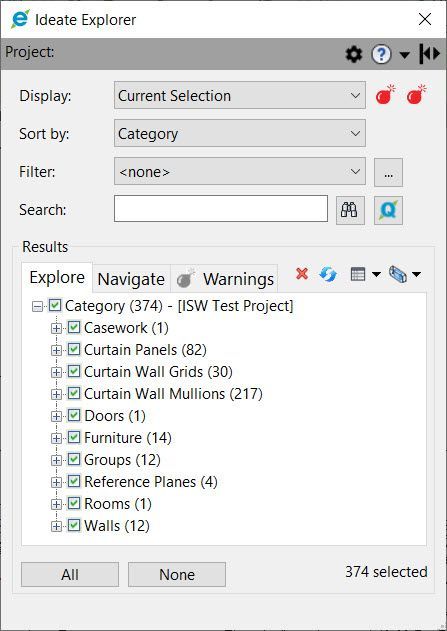The image size is (447, 631).
Task: Click the dock panel arrows icon
Action: pos(429,54)
